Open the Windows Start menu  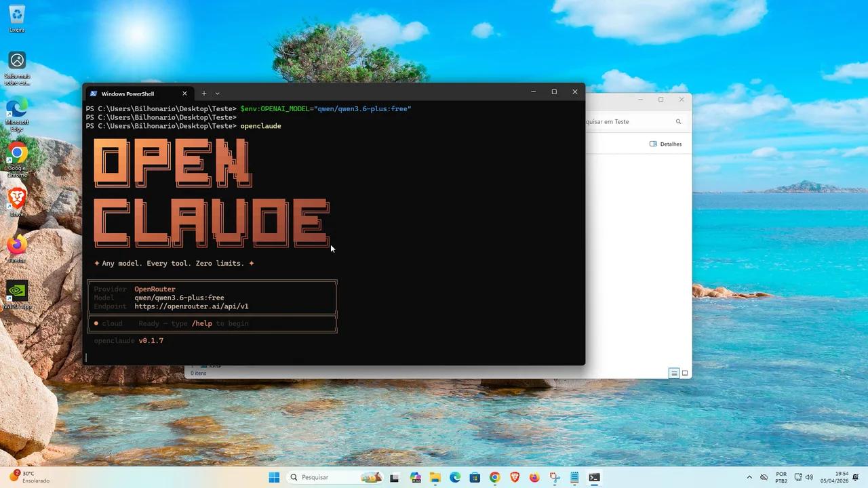[x=274, y=477]
